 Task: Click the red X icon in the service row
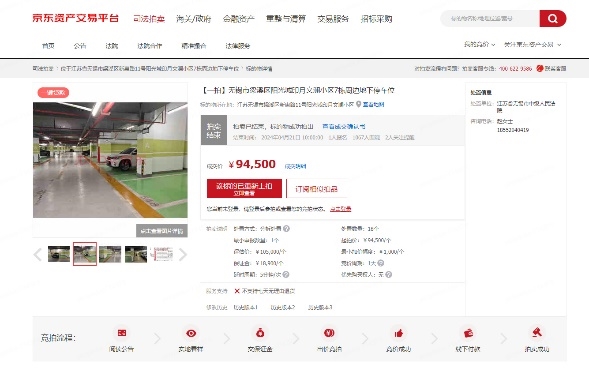[237, 291]
